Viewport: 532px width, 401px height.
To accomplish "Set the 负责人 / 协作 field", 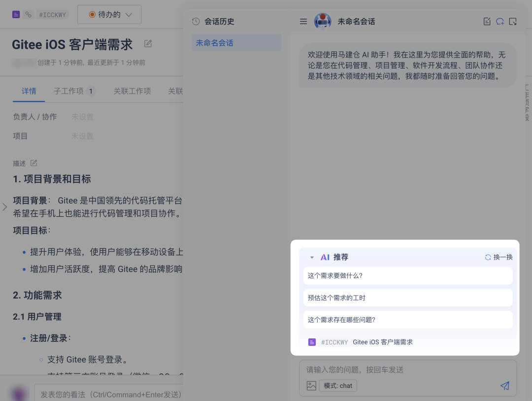I will (82, 117).
